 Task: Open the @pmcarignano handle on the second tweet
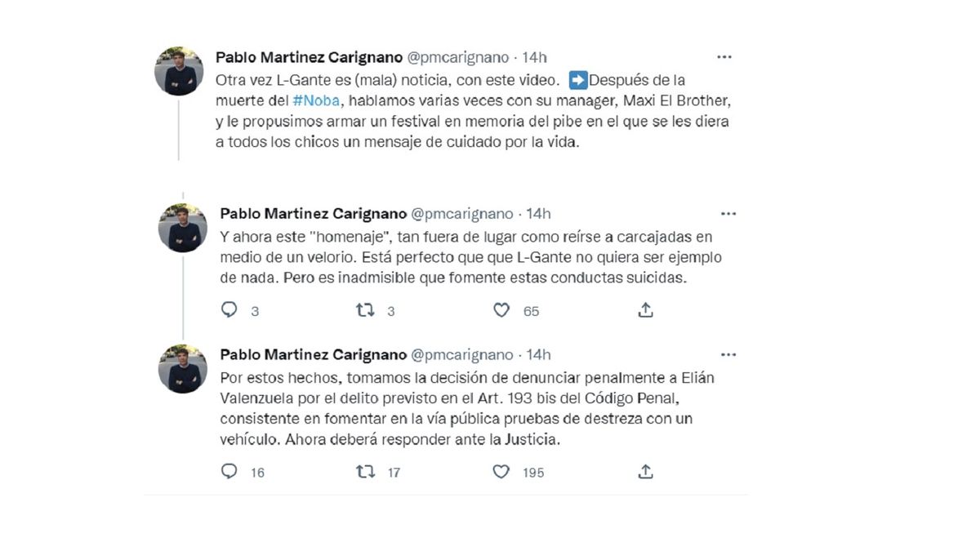[x=461, y=214]
